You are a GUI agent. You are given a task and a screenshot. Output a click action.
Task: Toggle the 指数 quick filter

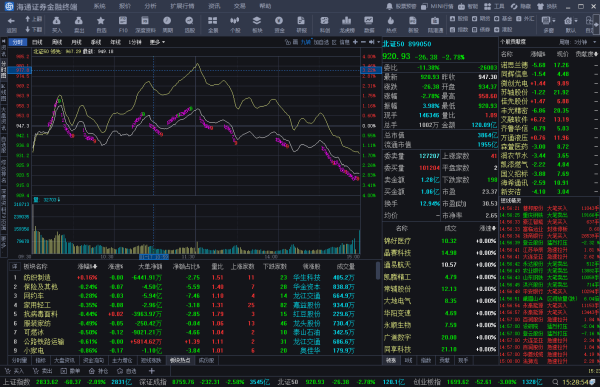pyautogui.click(x=458, y=29)
